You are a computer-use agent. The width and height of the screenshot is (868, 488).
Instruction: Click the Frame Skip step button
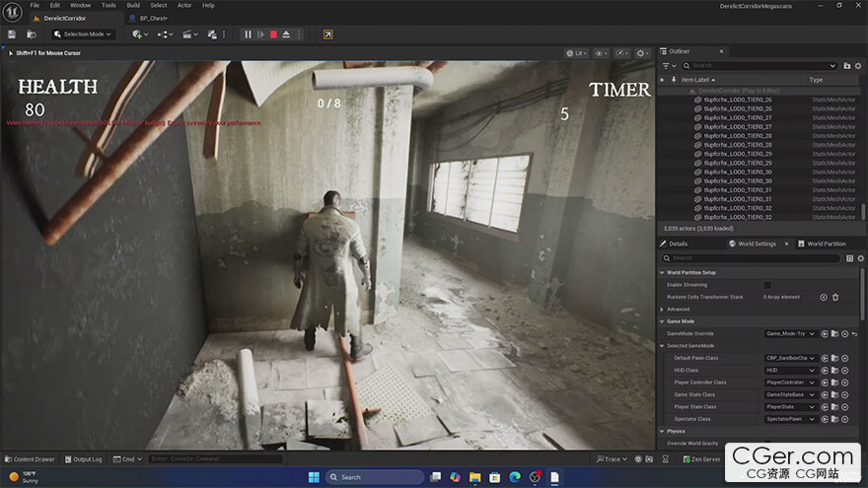click(x=260, y=35)
